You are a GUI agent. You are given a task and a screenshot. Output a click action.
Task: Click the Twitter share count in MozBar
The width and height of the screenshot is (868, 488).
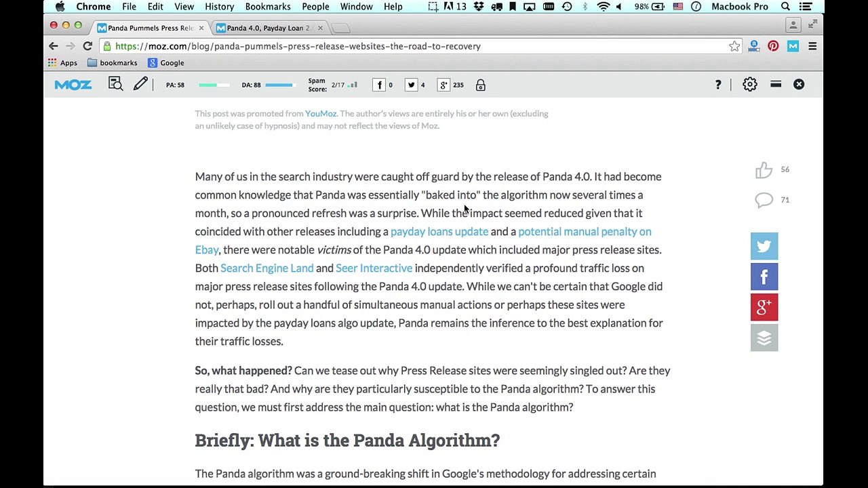point(414,85)
